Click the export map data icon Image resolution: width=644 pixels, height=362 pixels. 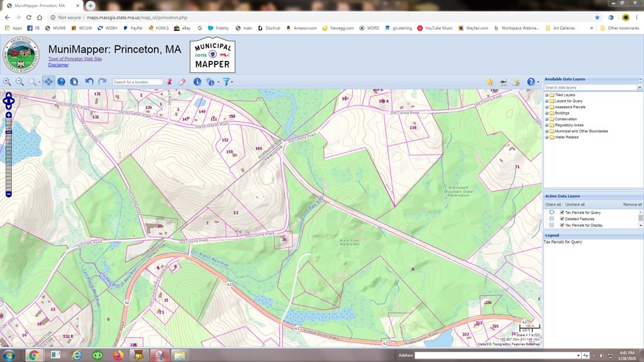517,82
